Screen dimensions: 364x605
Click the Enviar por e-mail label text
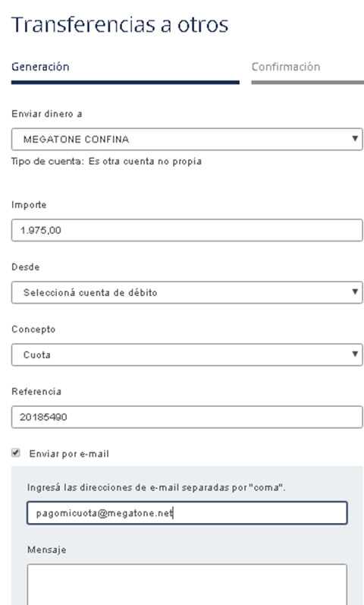(x=69, y=454)
